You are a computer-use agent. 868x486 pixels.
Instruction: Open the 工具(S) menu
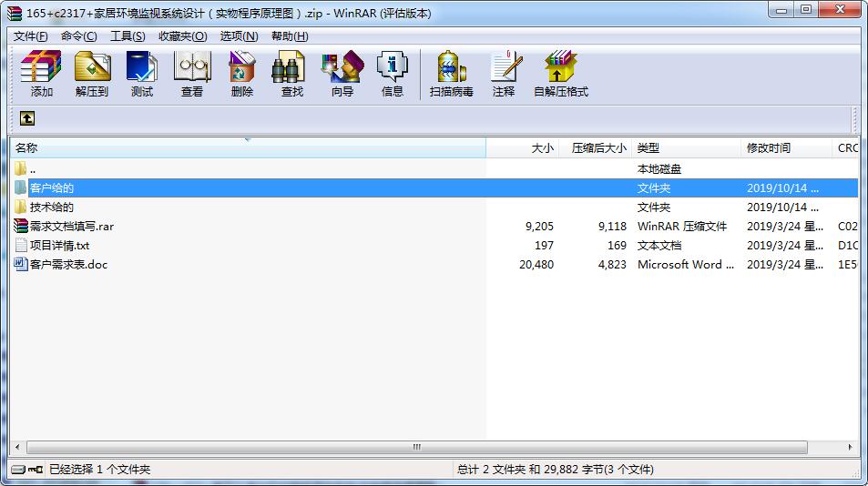[128, 36]
